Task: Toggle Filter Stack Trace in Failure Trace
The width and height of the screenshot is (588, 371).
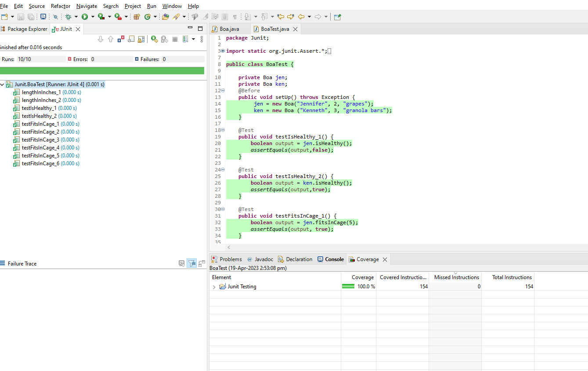Action: 192,263
